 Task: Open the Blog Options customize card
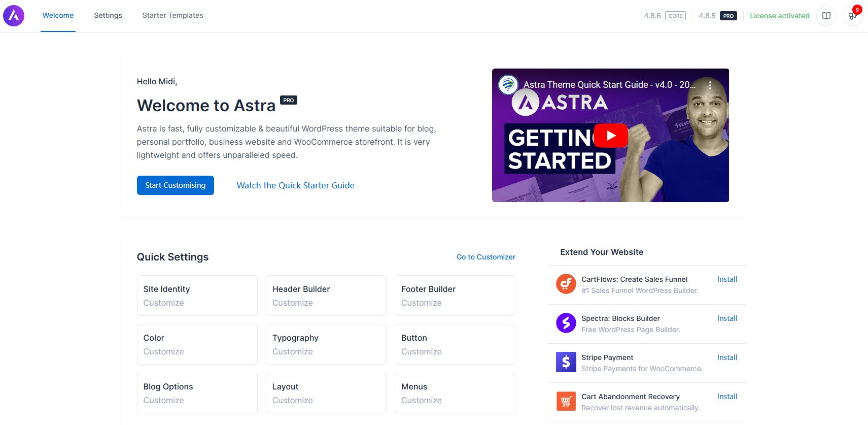(197, 393)
